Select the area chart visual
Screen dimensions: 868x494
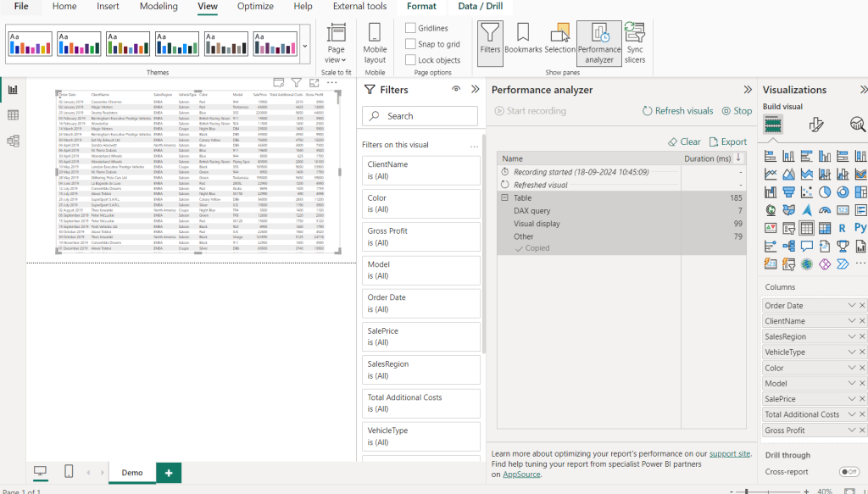[x=788, y=175]
